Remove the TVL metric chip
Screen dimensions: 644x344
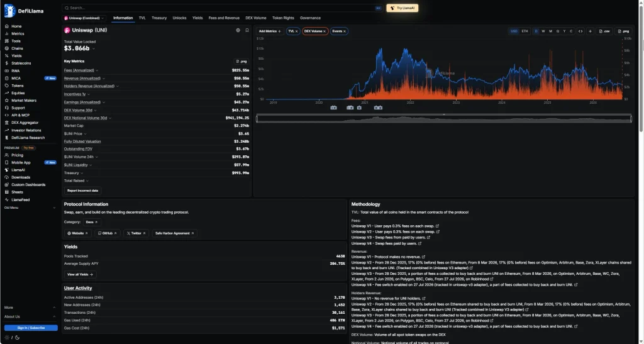[297, 31]
